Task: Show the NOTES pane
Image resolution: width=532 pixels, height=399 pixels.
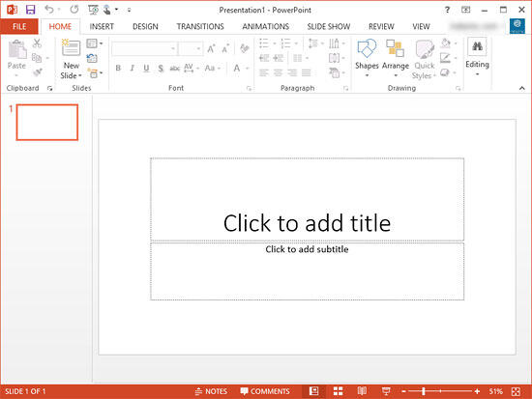Action: pos(211,391)
